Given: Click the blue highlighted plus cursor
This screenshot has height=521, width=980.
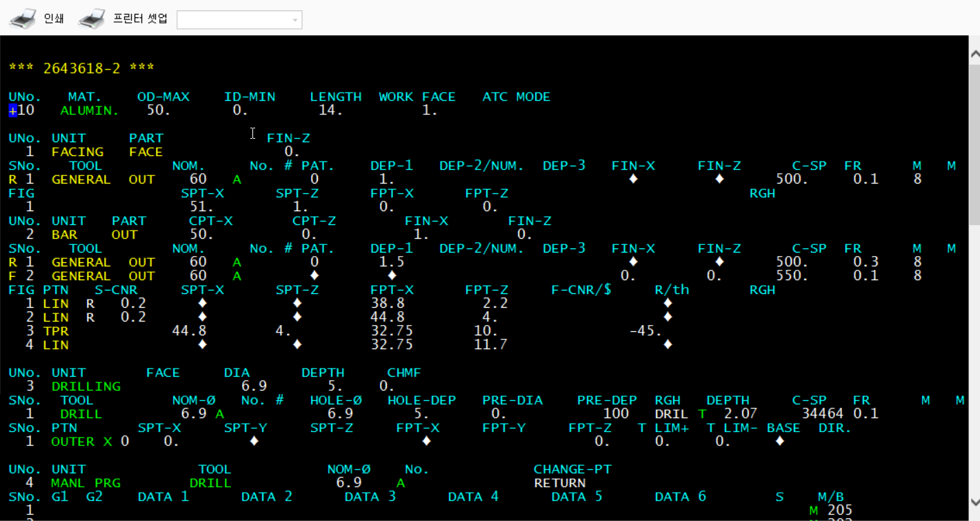Looking at the screenshot, I should 13,110.
